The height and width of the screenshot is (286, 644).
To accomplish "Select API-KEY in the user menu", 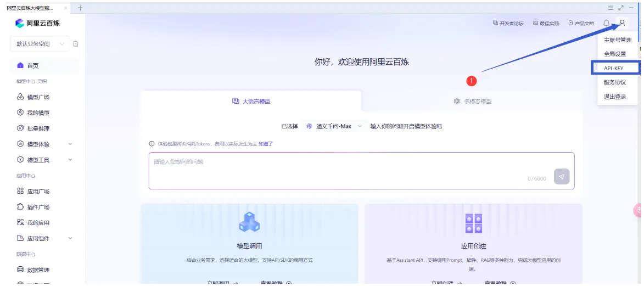I will click(615, 68).
